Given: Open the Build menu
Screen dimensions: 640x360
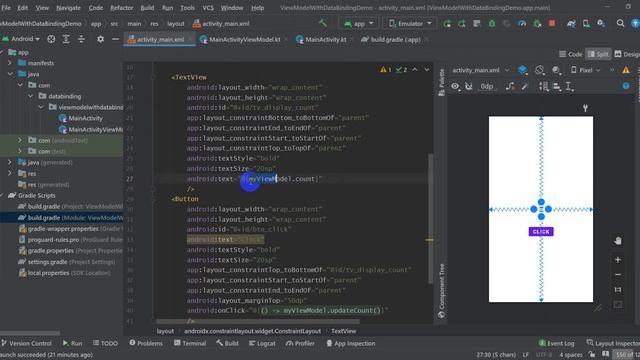Looking at the screenshot, I should coord(147,8).
